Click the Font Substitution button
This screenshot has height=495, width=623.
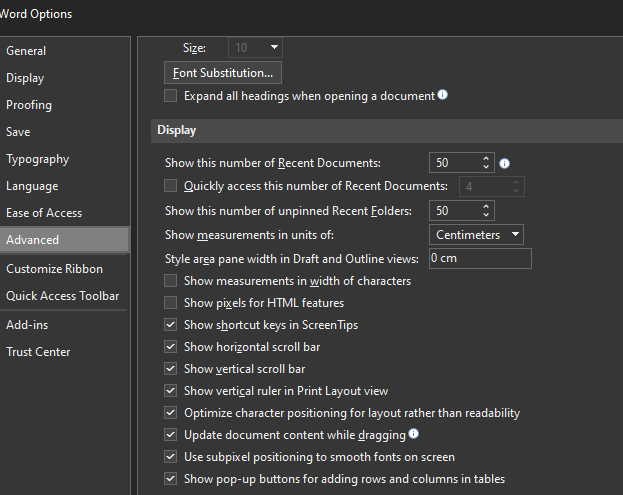coord(223,73)
